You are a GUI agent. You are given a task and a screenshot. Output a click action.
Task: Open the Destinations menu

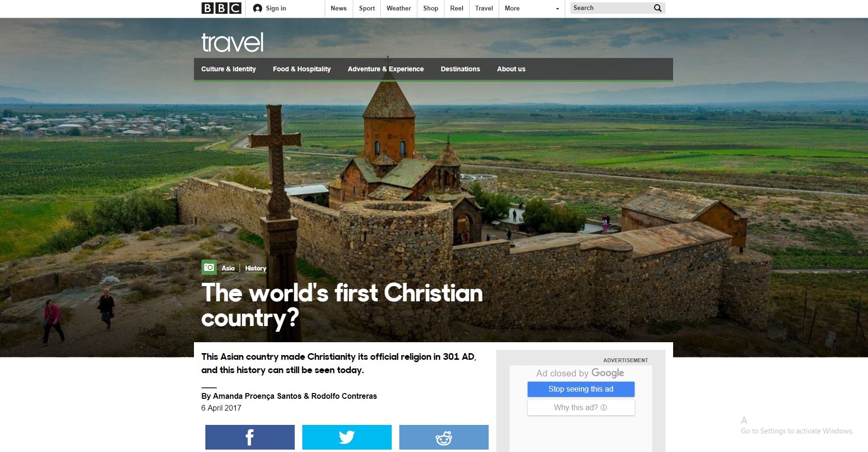pos(460,69)
